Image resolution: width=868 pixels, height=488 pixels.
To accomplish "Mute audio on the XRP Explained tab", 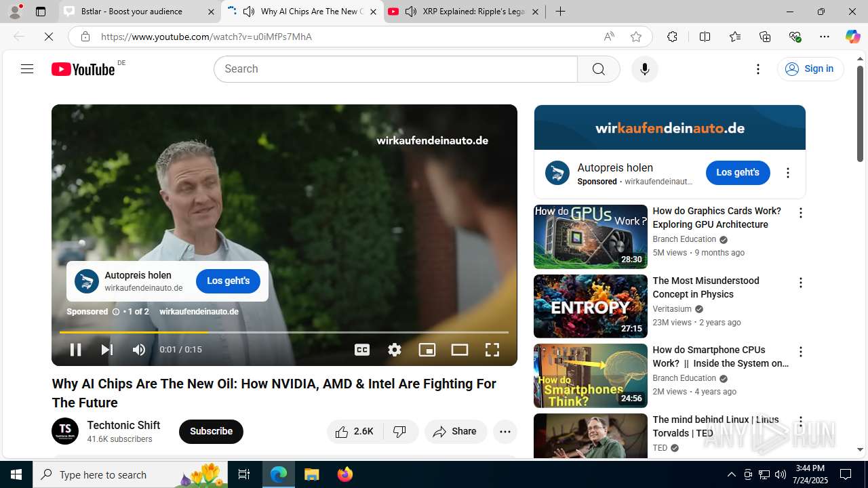I will tap(411, 12).
